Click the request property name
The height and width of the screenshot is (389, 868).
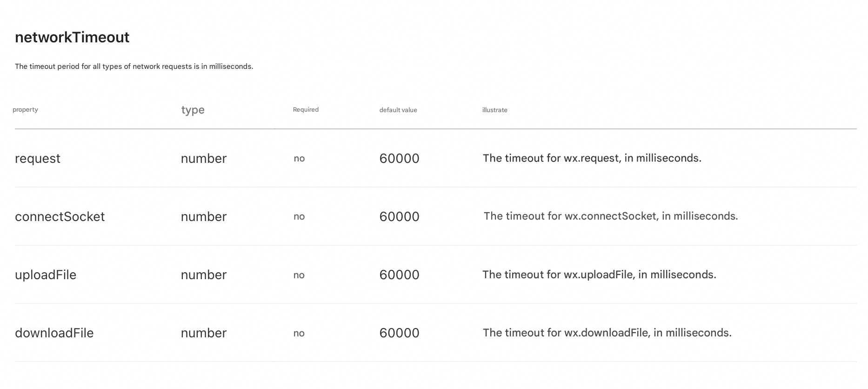tap(38, 159)
